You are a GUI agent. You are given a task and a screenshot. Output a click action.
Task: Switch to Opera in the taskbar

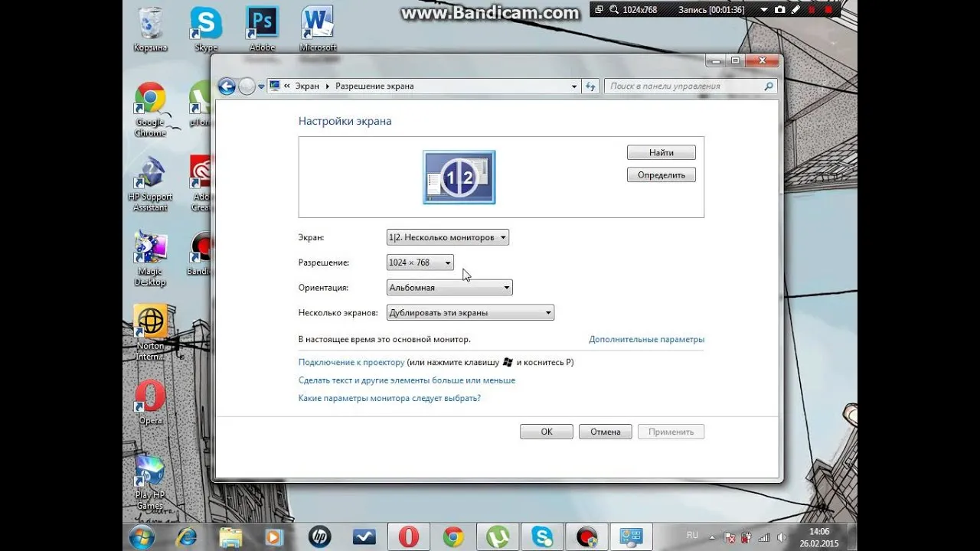point(409,537)
